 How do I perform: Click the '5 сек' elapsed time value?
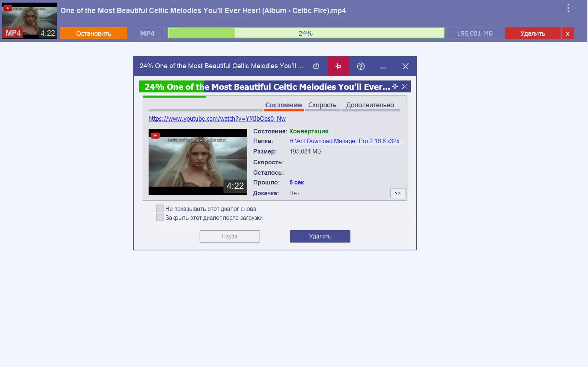pyautogui.click(x=296, y=182)
